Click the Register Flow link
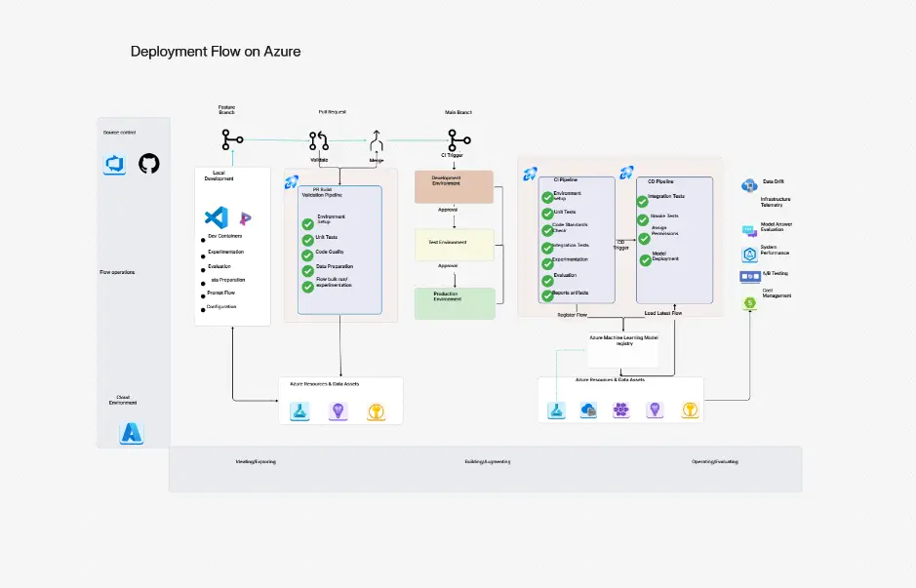The height and width of the screenshot is (588, 916). (572, 314)
